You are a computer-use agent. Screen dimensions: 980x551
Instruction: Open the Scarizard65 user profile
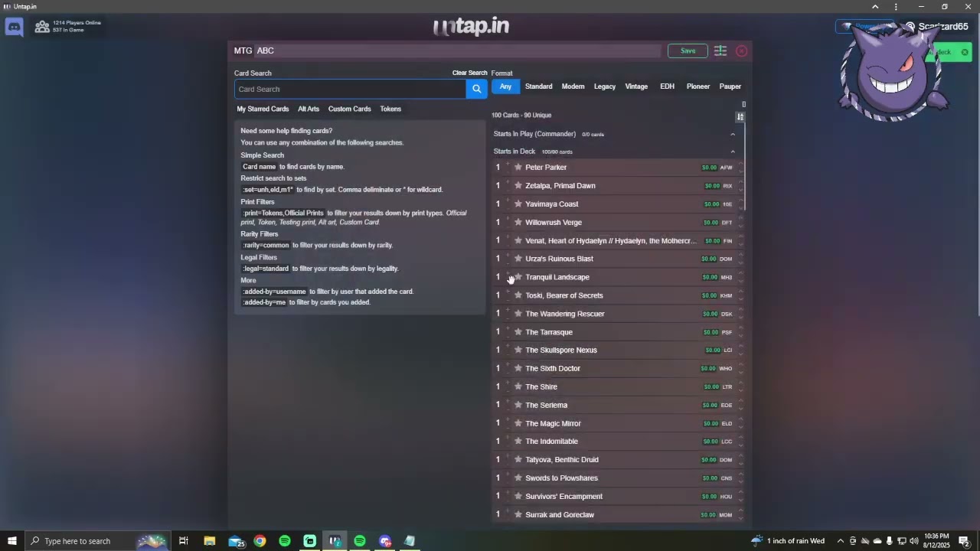pyautogui.click(x=937, y=27)
